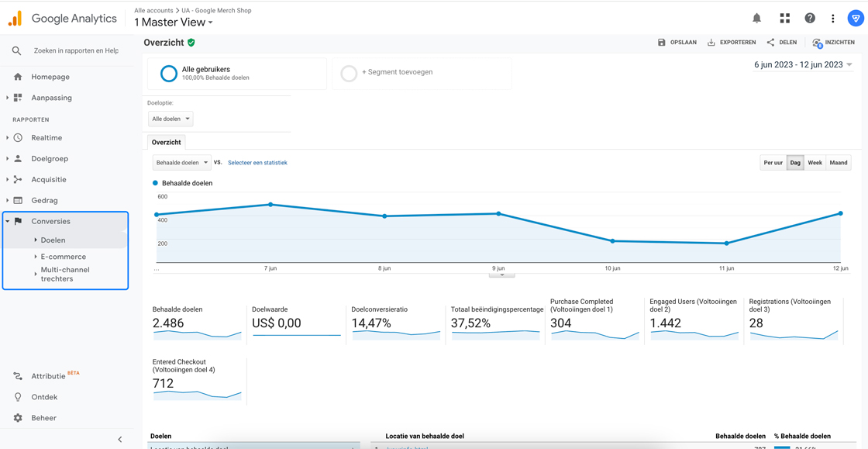This screenshot has width=868, height=449.
Task: Select Per uur granularity
Action: [x=773, y=163]
